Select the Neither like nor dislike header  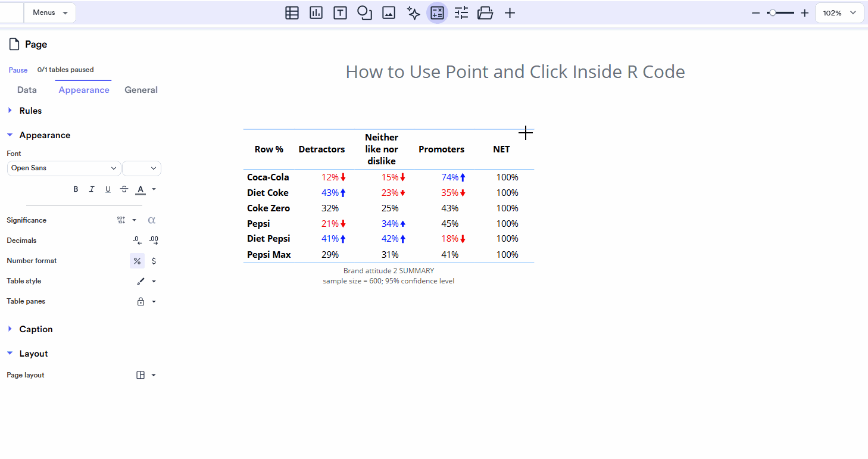(382, 149)
